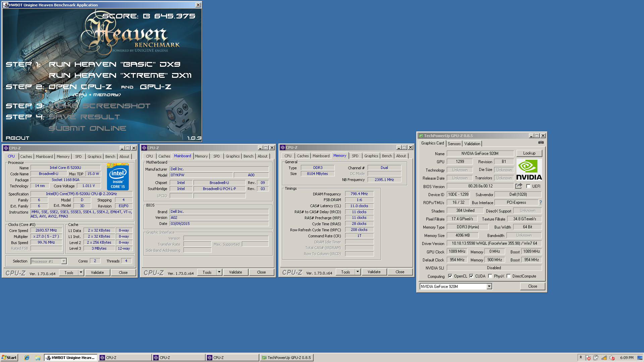Viewport: 644px width, 362px height.
Task: Open the NVIDIA GeForce 920M GPU selector dropdown
Action: coord(489,286)
